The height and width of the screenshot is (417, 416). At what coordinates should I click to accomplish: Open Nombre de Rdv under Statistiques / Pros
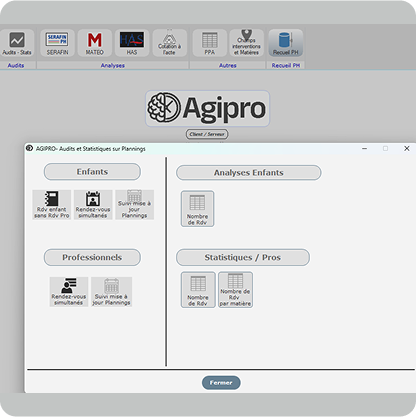click(198, 290)
